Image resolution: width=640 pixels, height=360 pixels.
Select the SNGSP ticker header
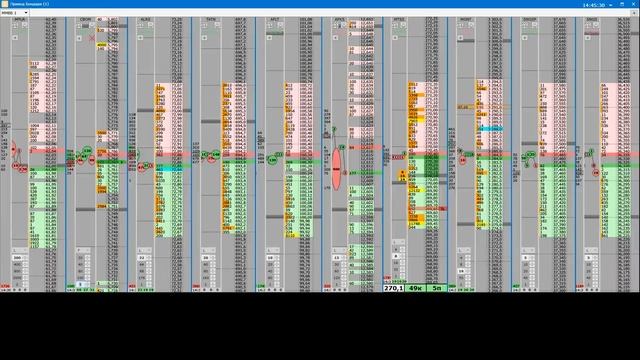(x=529, y=19)
